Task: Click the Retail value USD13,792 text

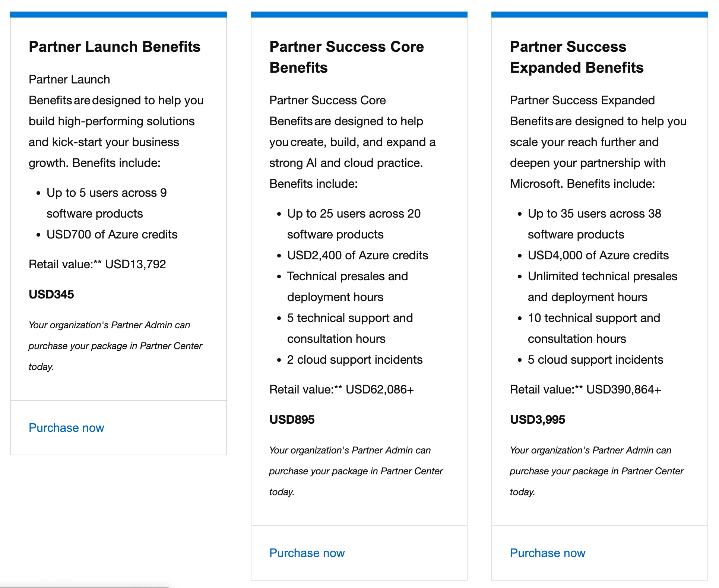Action: pyautogui.click(x=97, y=264)
